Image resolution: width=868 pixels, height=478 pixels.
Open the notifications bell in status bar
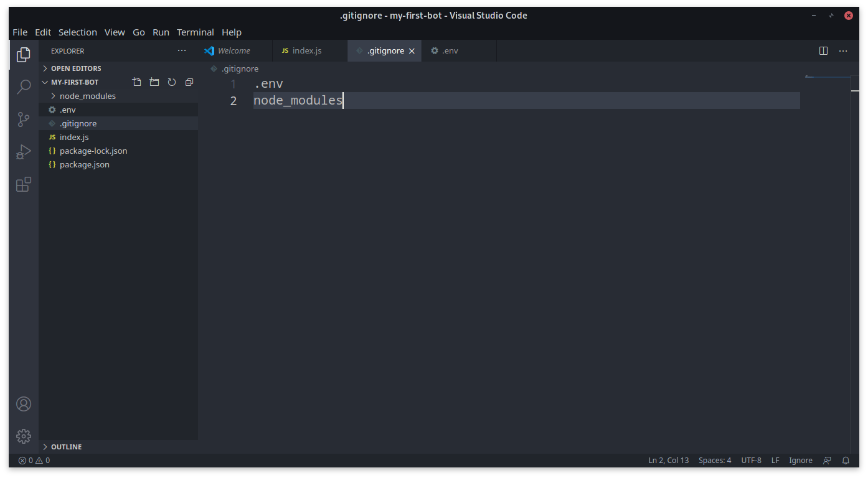pyautogui.click(x=846, y=461)
